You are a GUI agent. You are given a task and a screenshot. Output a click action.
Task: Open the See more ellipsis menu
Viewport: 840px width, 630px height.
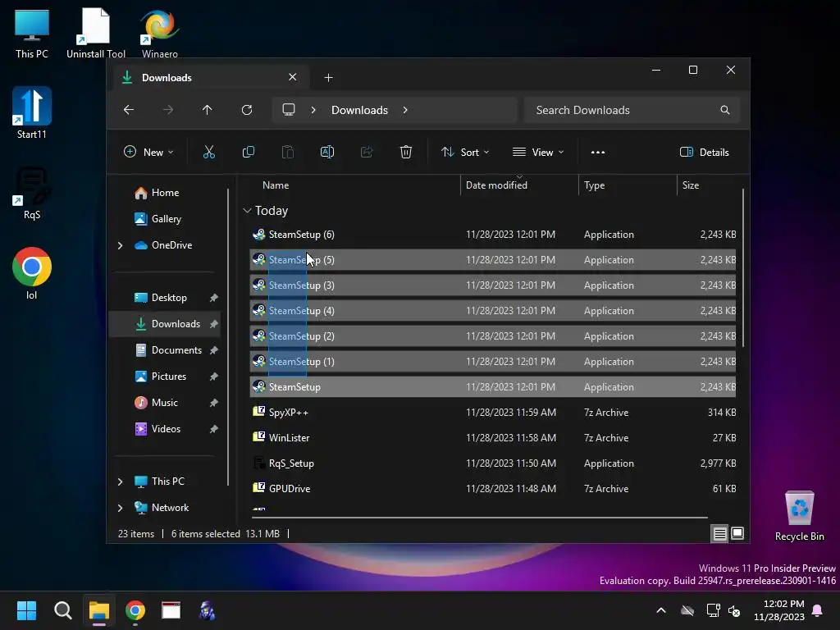pos(598,152)
